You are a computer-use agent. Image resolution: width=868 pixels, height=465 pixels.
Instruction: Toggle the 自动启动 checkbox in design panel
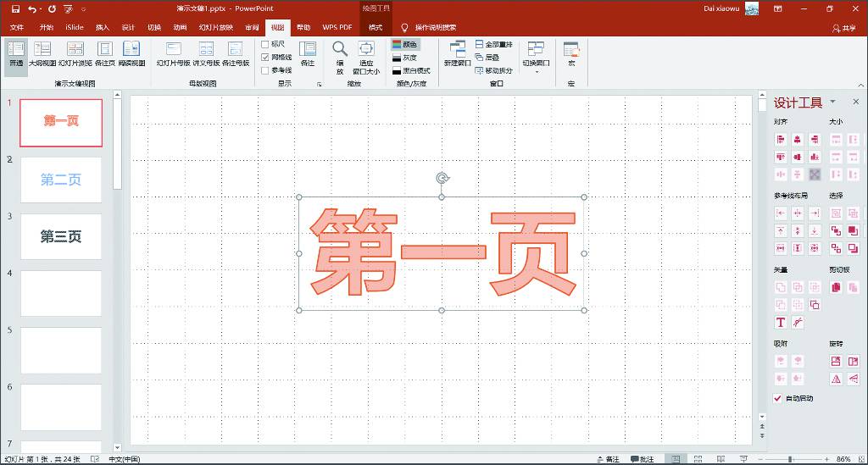pyautogui.click(x=778, y=398)
